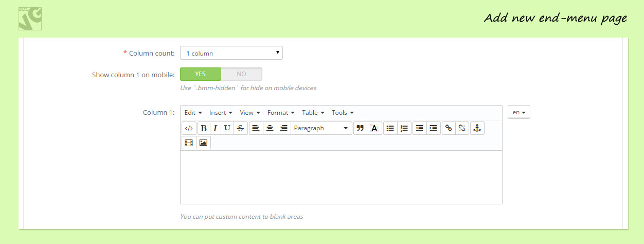Open the Table menu
The width and height of the screenshot is (644, 244).
coord(313,113)
